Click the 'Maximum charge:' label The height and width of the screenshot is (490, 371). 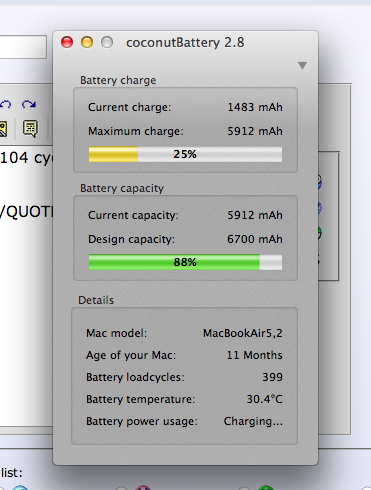click(x=136, y=131)
